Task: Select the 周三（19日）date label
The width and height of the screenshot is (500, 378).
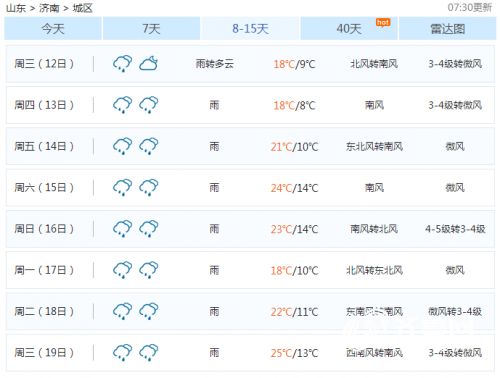Action: 44,353
